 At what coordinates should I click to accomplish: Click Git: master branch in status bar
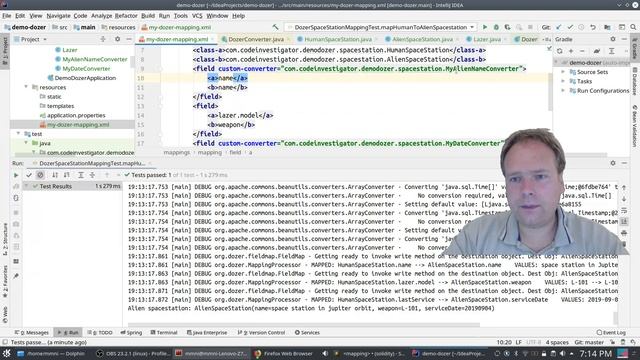tap(589, 342)
